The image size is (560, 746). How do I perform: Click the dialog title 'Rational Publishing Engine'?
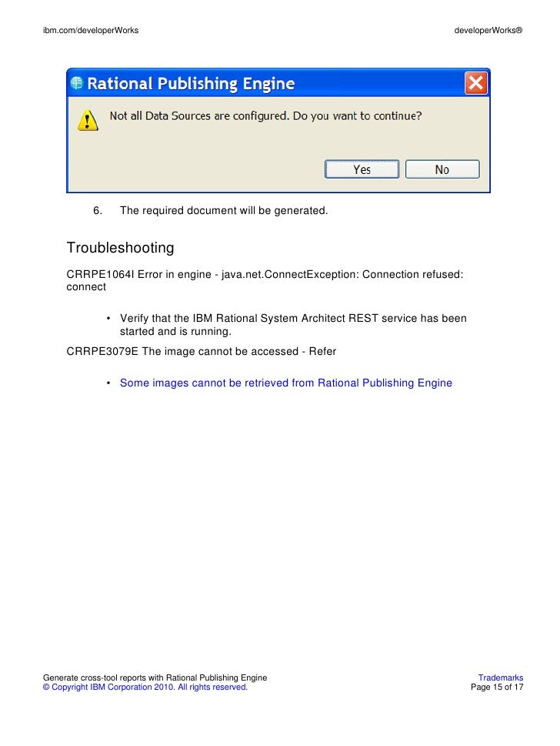pos(191,84)
